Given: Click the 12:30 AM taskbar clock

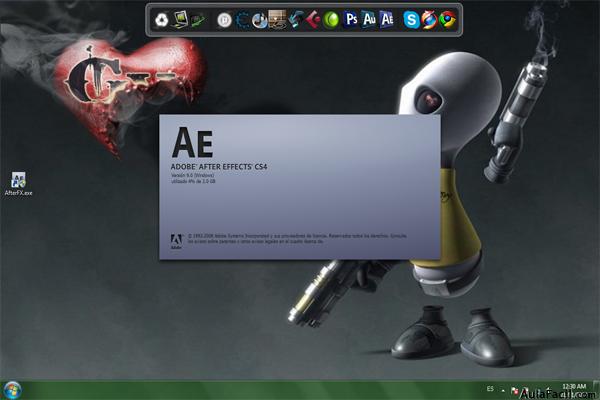Looking at the screenshot, I should [574, 387].
